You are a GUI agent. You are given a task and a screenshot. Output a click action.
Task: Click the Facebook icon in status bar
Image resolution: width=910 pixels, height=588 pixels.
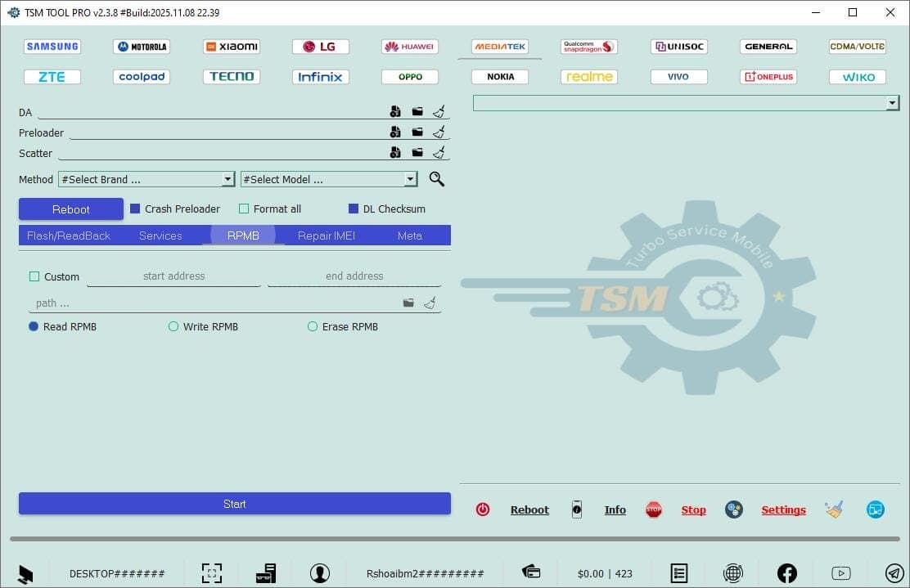[x=786, y=573]
